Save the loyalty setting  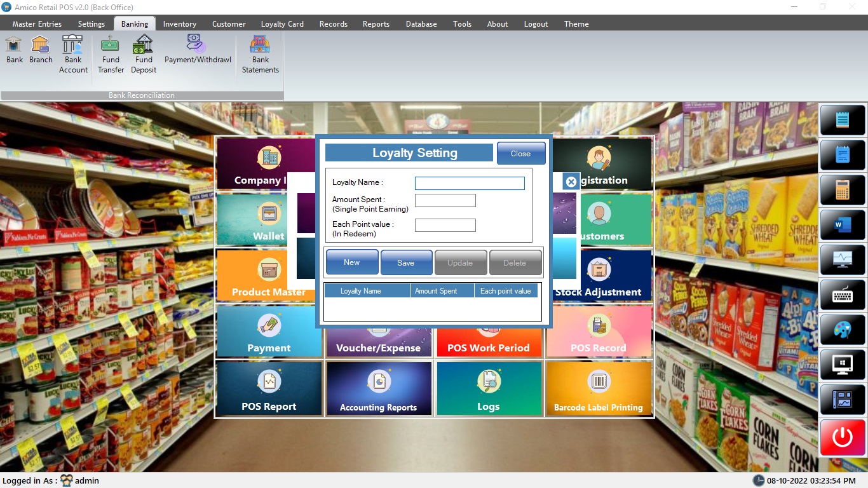pyautogui.click(x=406, y=262)
